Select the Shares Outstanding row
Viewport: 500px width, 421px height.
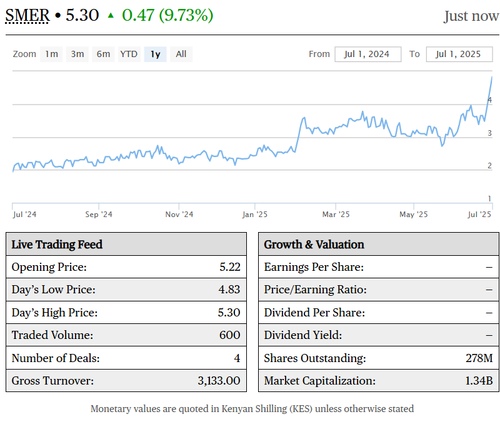[x=379, y=358]
